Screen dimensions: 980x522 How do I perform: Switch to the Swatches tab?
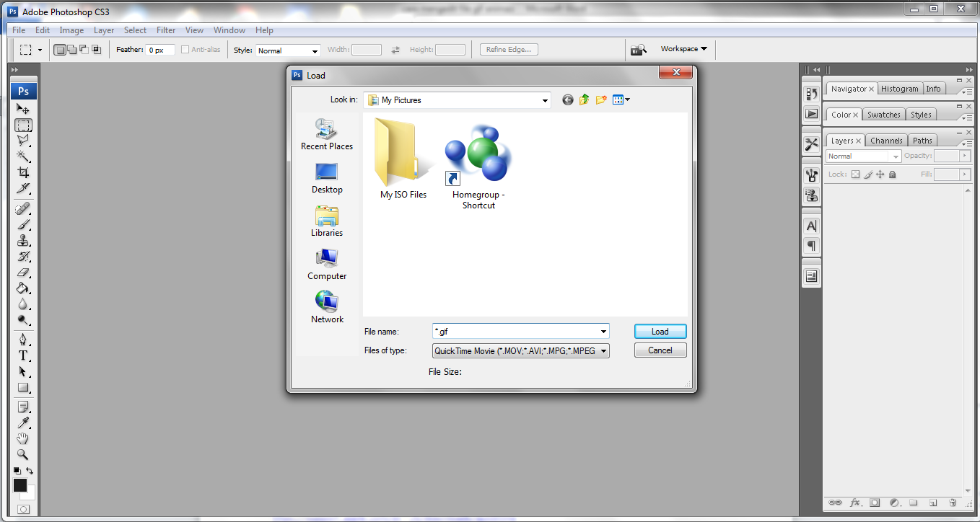[x=884, y=115]
